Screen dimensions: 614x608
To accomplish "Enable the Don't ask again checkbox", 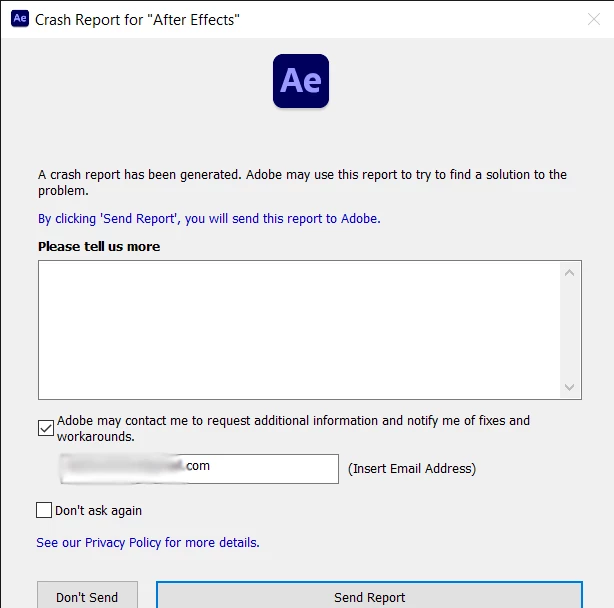I will (44, 510).
